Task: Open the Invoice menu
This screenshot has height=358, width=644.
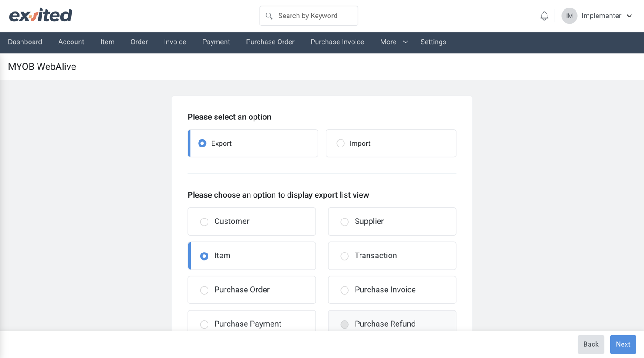Action: click(x=175, y=42)
